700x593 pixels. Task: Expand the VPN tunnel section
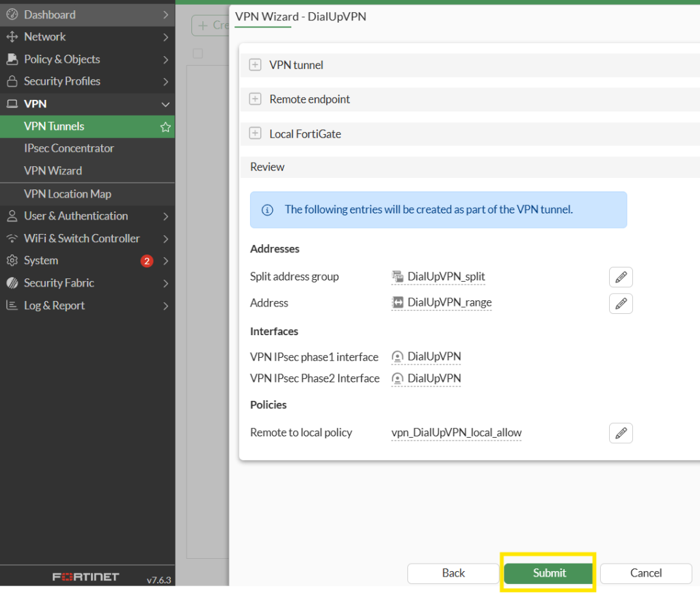coord(255,65)
